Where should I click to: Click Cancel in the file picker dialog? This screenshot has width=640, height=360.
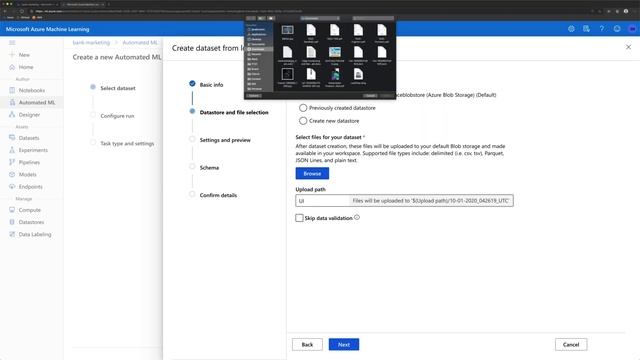[x=370, y=96]
